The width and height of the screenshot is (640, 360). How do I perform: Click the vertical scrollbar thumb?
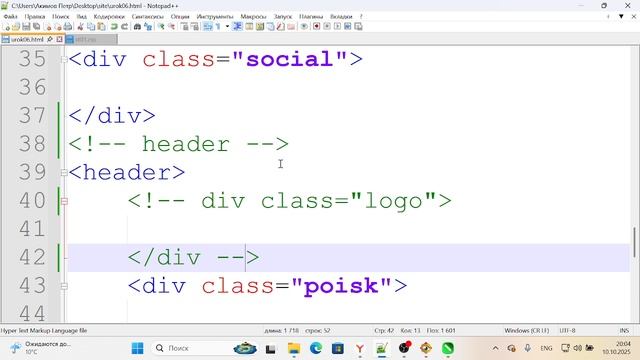(x=634, y=242)
